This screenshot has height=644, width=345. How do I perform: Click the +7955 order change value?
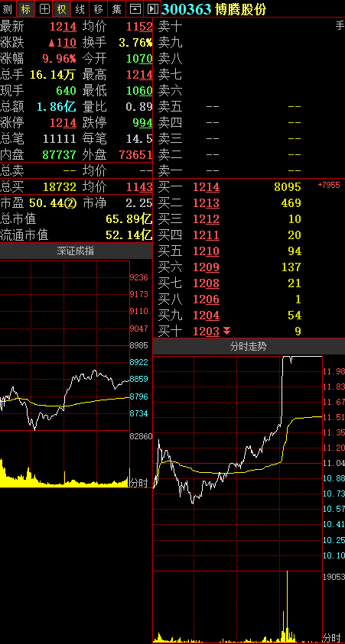click(x=329, y=185)
